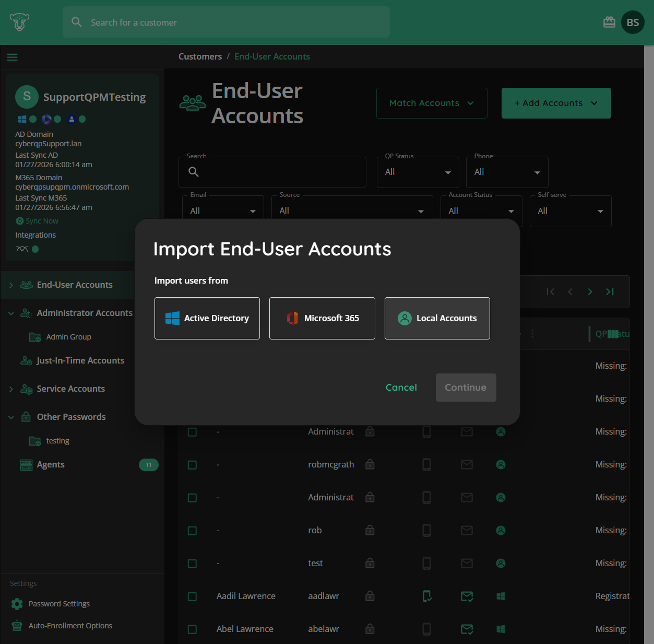Click the phone icon in the test row

(426, 563)
